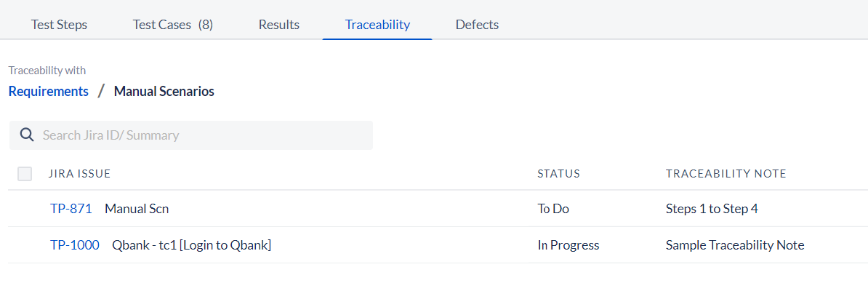Tick the select-all checkbox in header
Image resolution: width=868 pixels, height=283 pixels.
pos(25,174)
